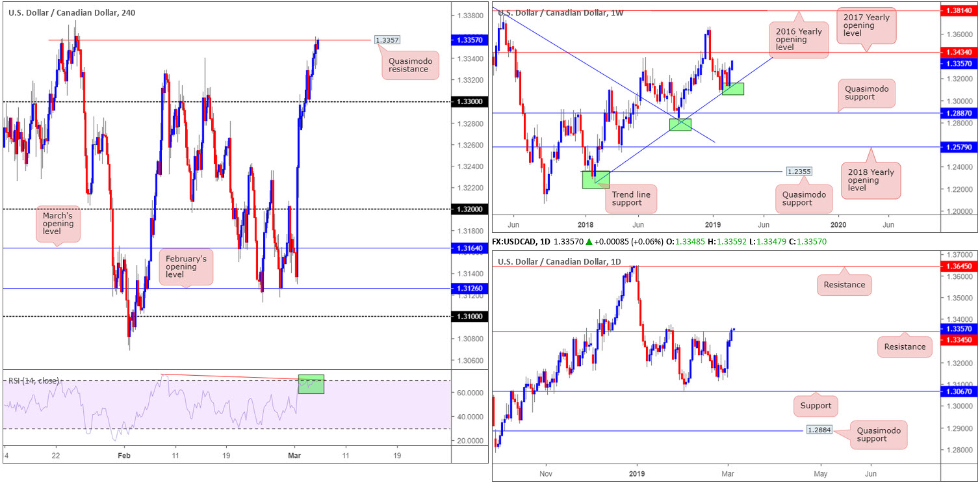Click the 1.33000 round-number price label

point(469,101)
